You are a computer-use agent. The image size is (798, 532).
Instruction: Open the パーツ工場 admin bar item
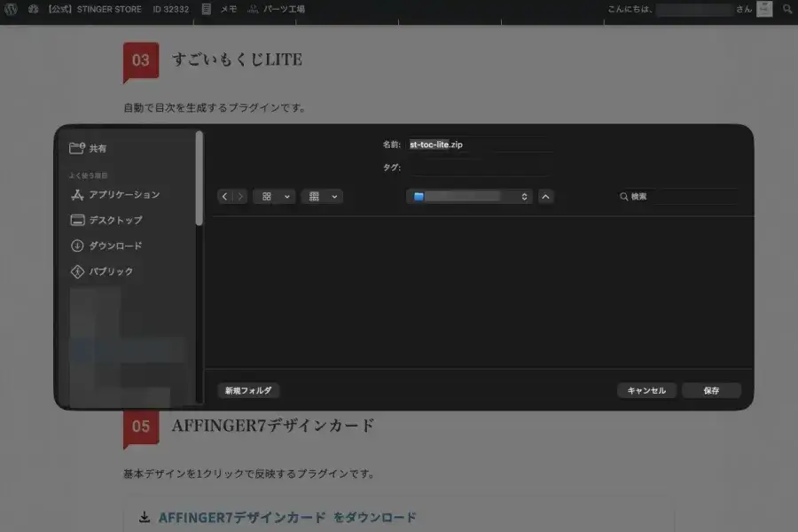coord(276,9)
